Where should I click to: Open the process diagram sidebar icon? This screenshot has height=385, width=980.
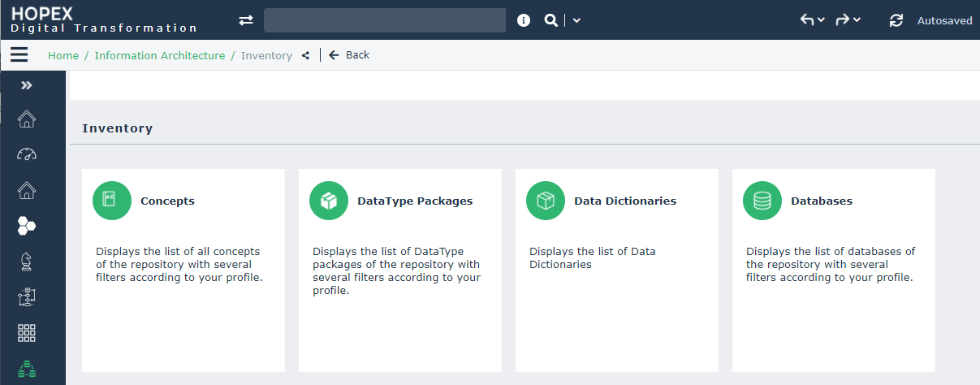[27, 297]
